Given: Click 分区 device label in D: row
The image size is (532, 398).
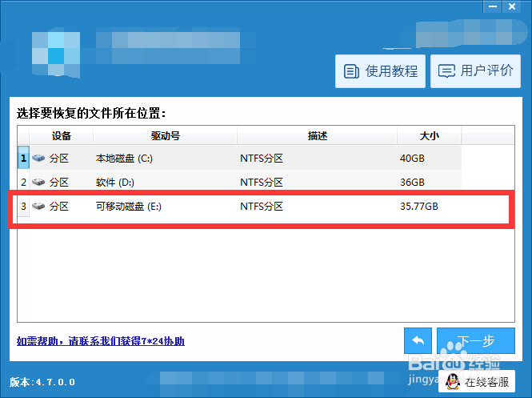Looking at the screenshot, I should click(x=59, y=183).
